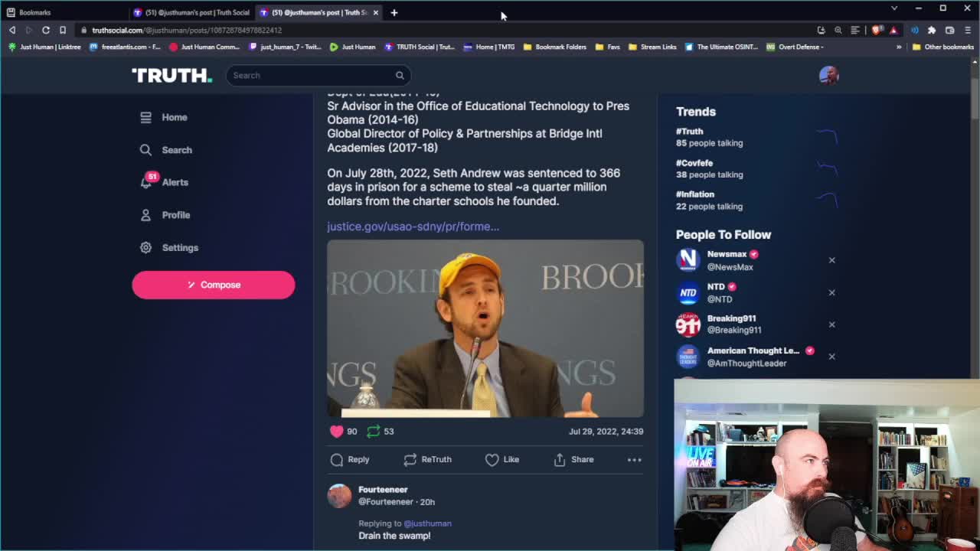Close the active Truth Social tab
The width and height of the screenshot is (980, 551).
(x=376, y=12)
